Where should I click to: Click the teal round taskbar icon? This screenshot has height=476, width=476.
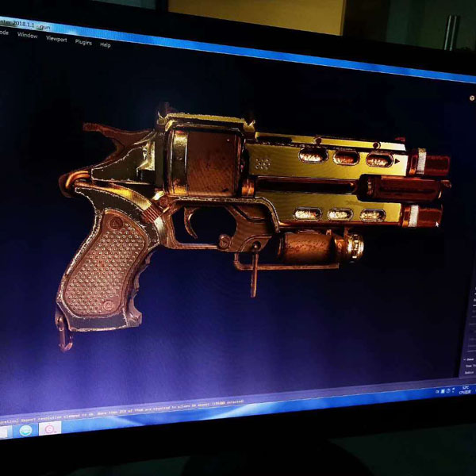pyautogui.click(x=26, y=429)
